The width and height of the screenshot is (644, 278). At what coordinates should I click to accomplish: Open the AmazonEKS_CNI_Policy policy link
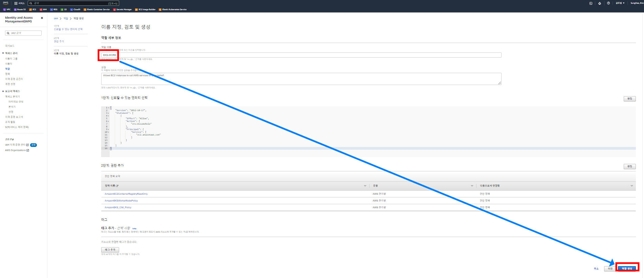coord(118,207)
